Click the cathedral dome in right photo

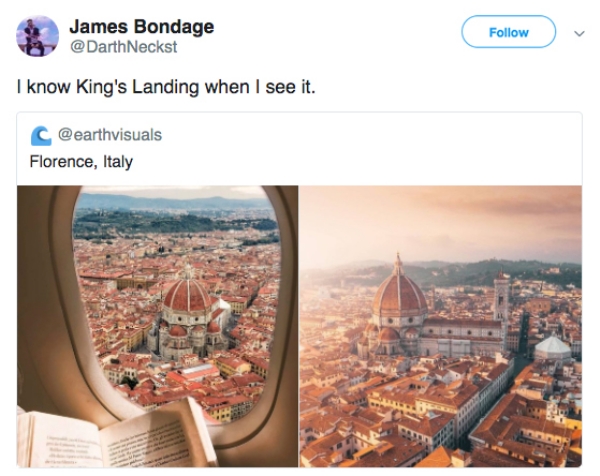point(399,294)
